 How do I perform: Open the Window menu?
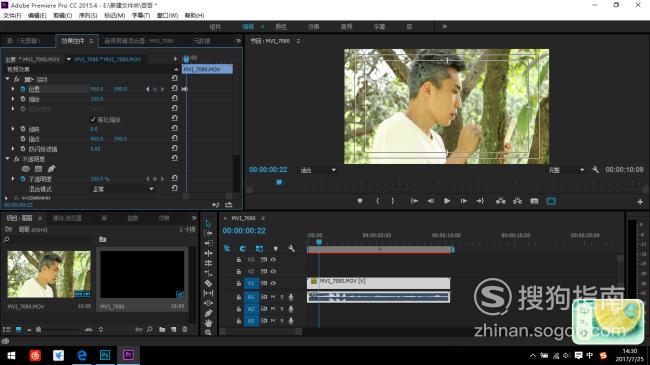click(x=167, y=15)
